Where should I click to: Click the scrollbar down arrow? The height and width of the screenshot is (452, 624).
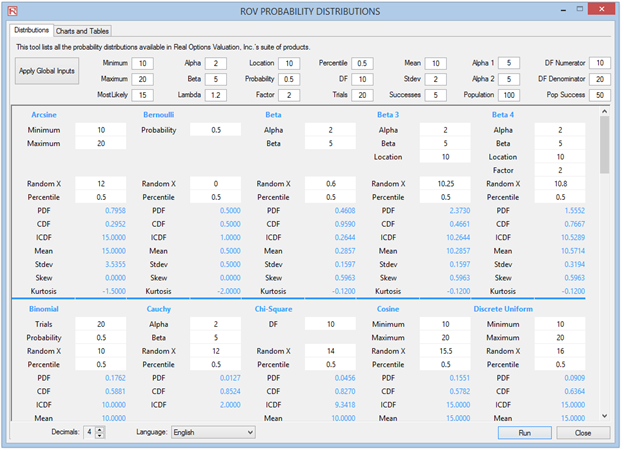click(604, 416)
